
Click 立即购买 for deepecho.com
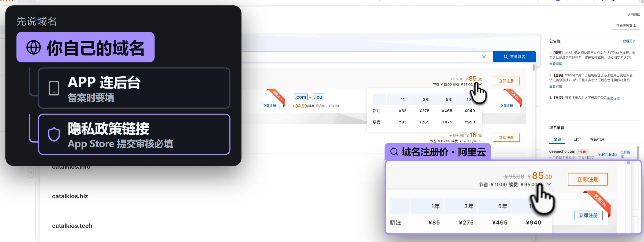point(625,154)
